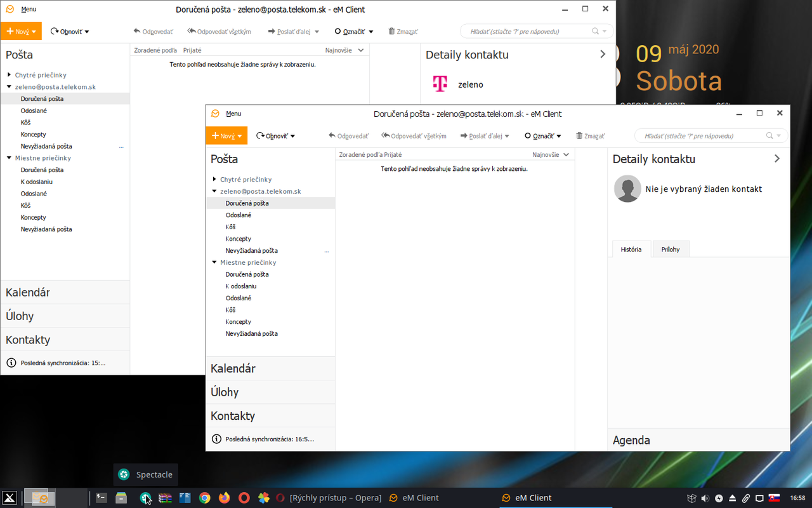Screen dimensions: 812x508
Task: Launch Google Chrome from the taskbar
Action: 205,498
